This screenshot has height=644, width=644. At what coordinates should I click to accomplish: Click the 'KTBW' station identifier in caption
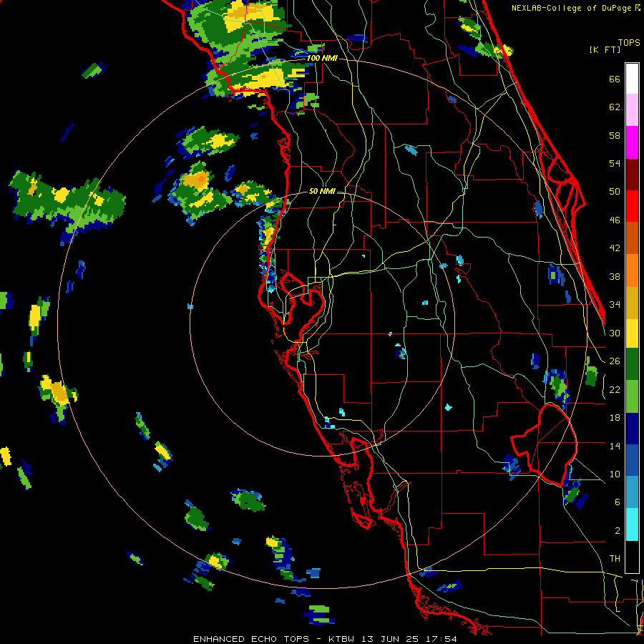[342, 639]
